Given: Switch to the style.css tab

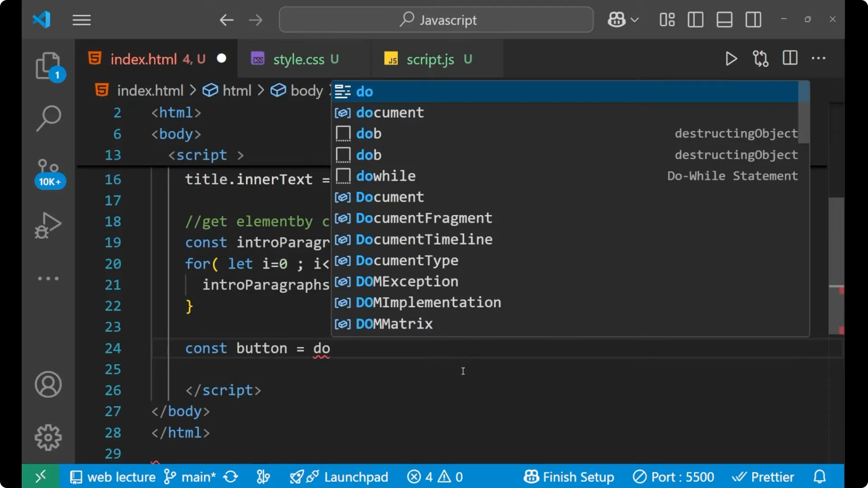Looking at the screenshot, I should [x=299, y=59].
